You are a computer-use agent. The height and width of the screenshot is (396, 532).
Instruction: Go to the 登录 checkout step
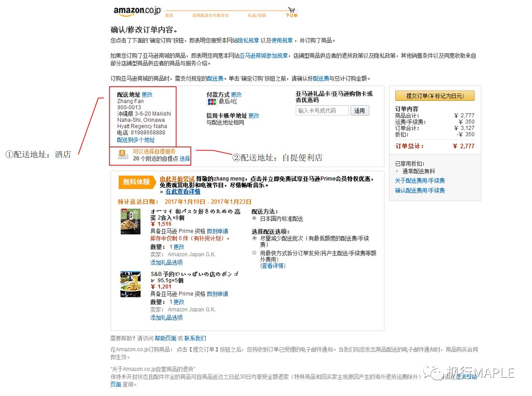[x=169, y=15]
